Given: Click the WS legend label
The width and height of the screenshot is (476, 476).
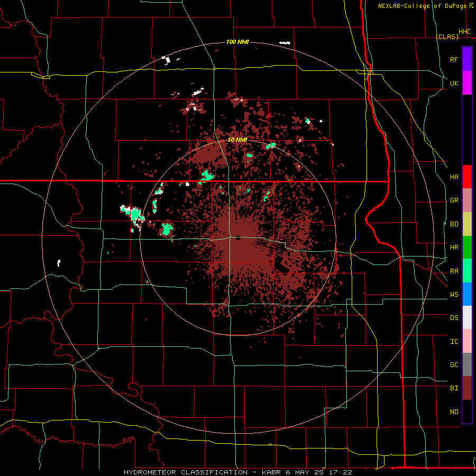Looking at the screenshot, I should (454, 295).
